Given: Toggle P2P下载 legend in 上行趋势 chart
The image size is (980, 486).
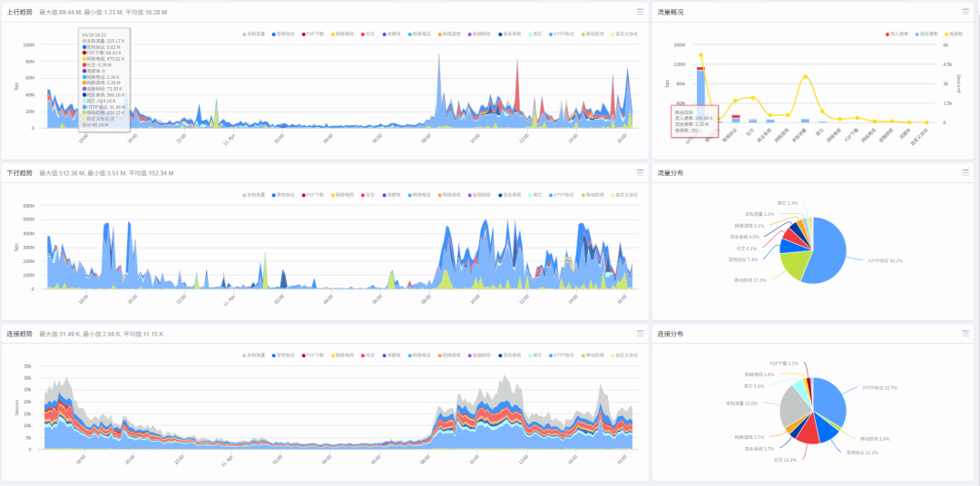Looking at the screenshot, I should (x=312, y=34).
